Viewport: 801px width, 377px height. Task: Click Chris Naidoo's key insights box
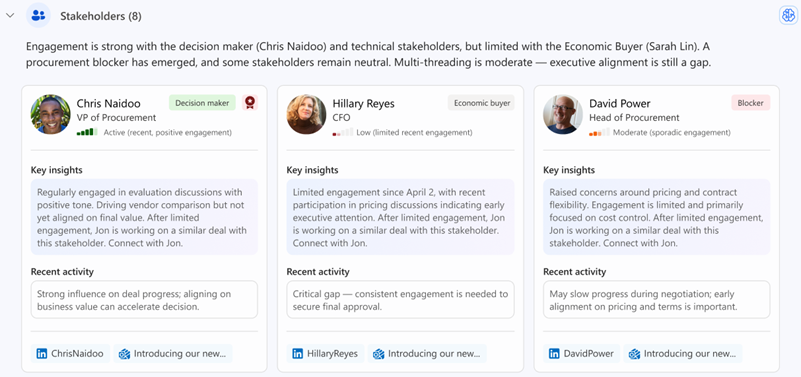tap(144, 217)
